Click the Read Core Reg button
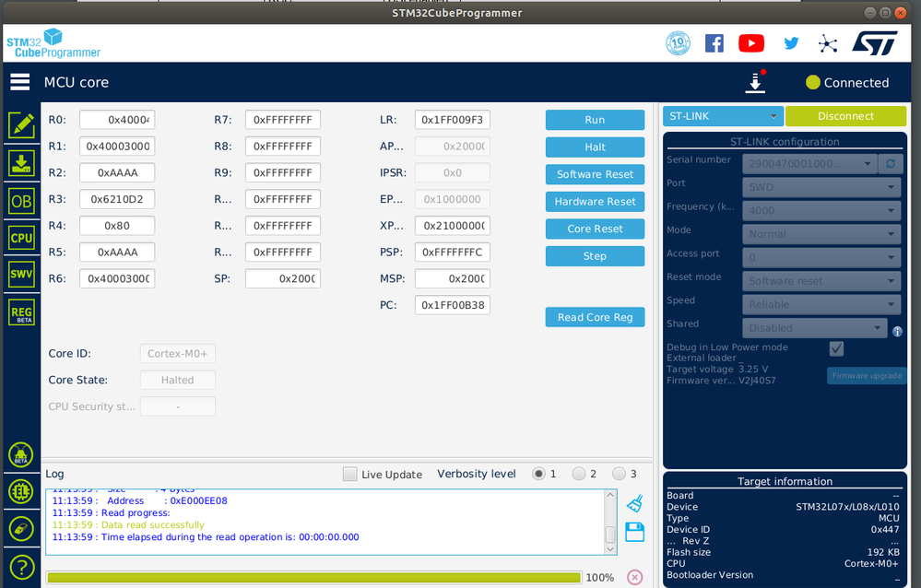Viewport: 921px width, 588px height. [595, 317]
